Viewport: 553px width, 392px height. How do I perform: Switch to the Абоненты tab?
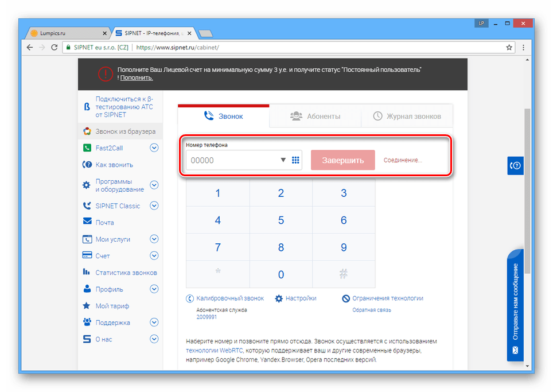(x=316, y=116)
